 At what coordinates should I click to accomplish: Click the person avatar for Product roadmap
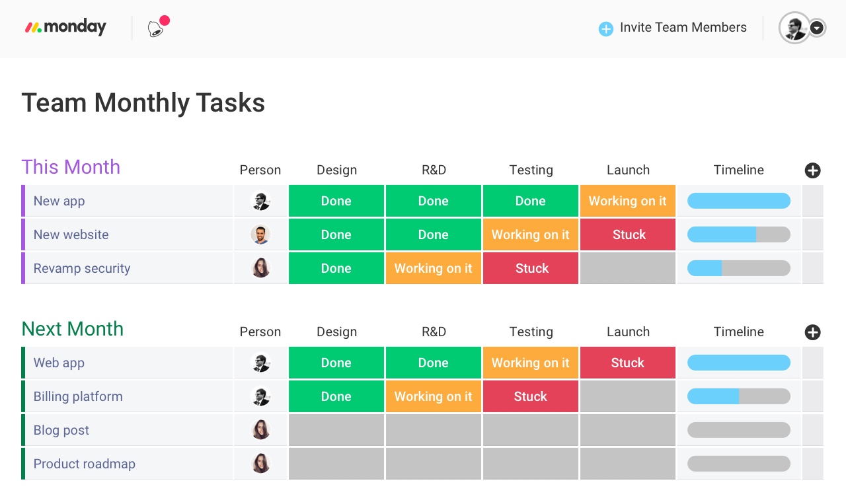coord(260,464)
